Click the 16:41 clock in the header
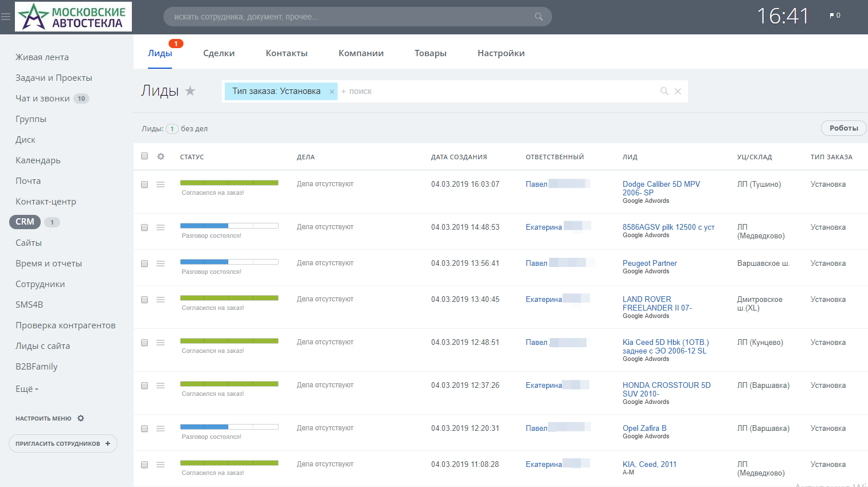The width and height of the screenshot is (868, 487). click(783, 16)
